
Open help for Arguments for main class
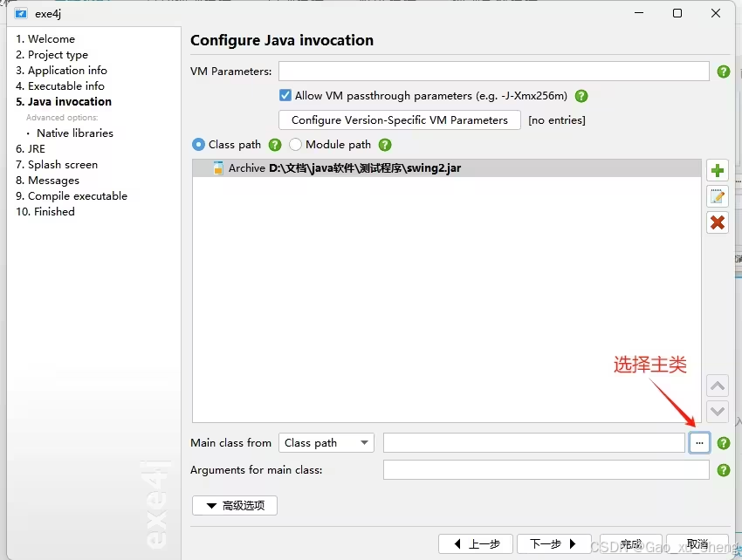point(723,470)
